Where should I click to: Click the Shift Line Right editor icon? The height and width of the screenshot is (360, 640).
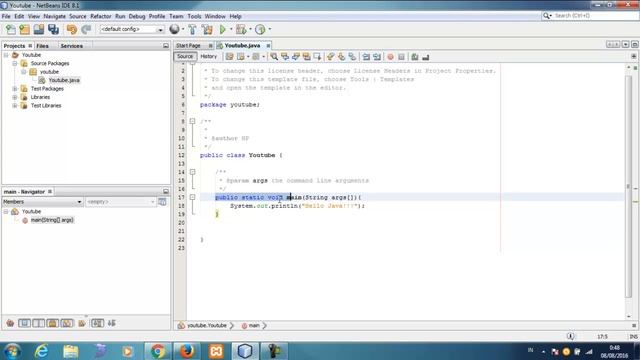pos(377,57)
